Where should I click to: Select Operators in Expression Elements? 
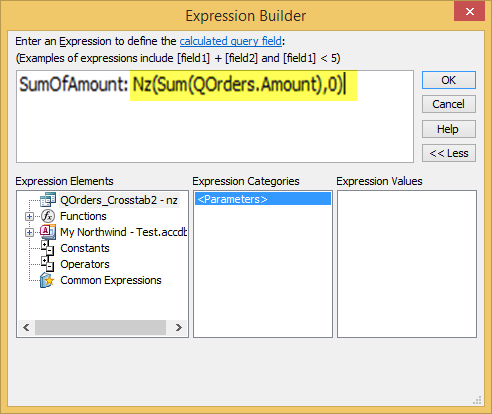85,264
